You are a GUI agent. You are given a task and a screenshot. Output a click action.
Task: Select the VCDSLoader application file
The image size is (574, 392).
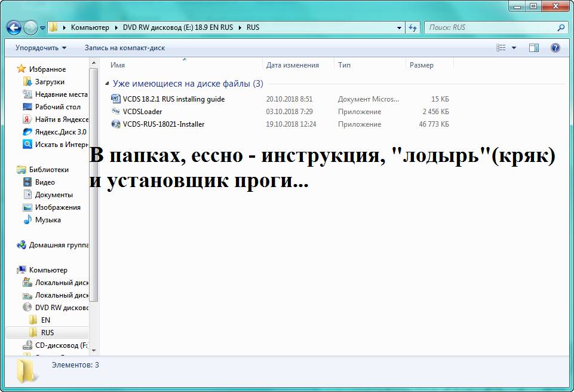142,112
